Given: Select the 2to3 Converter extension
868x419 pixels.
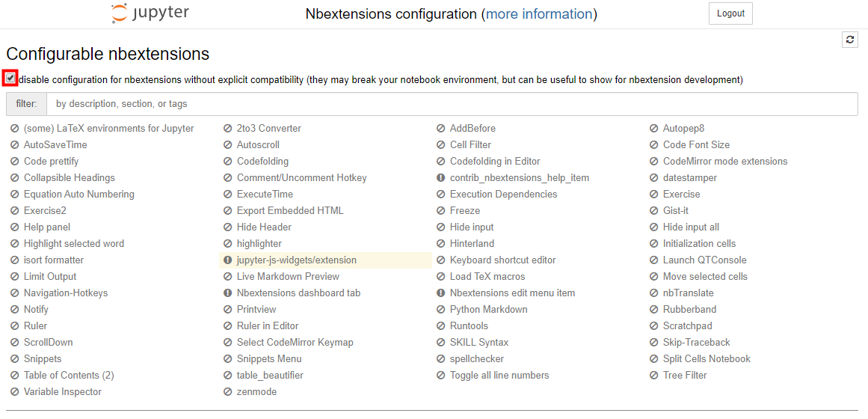Looking at the screenshot, I should pyautogui.click(x=269, y=129).
